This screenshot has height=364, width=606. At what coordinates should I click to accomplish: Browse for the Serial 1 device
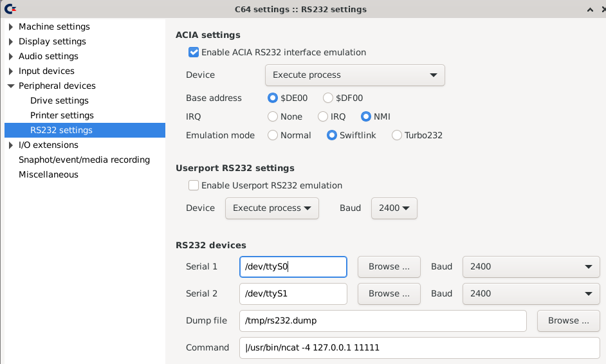coord(389,267)
